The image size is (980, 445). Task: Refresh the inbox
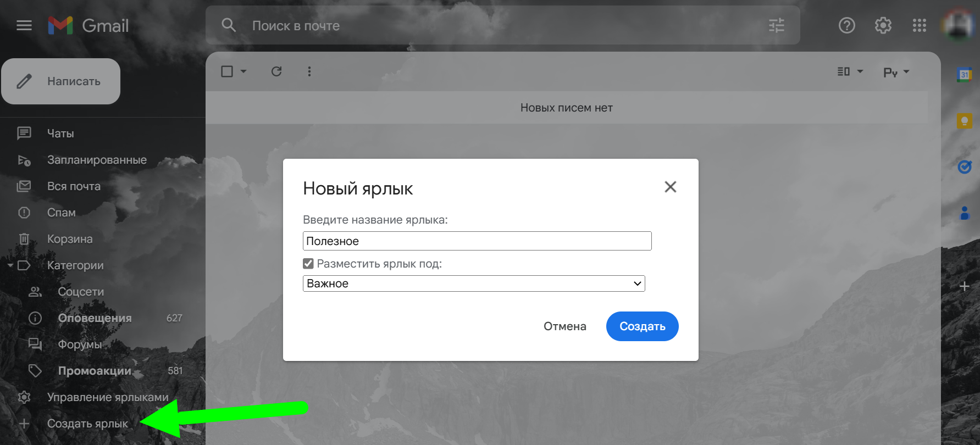276,71
